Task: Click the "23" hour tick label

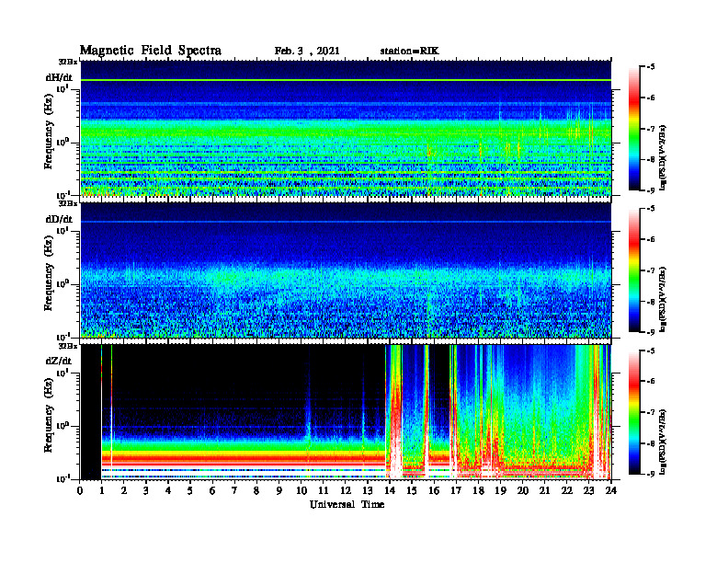Action: point(588,490)
